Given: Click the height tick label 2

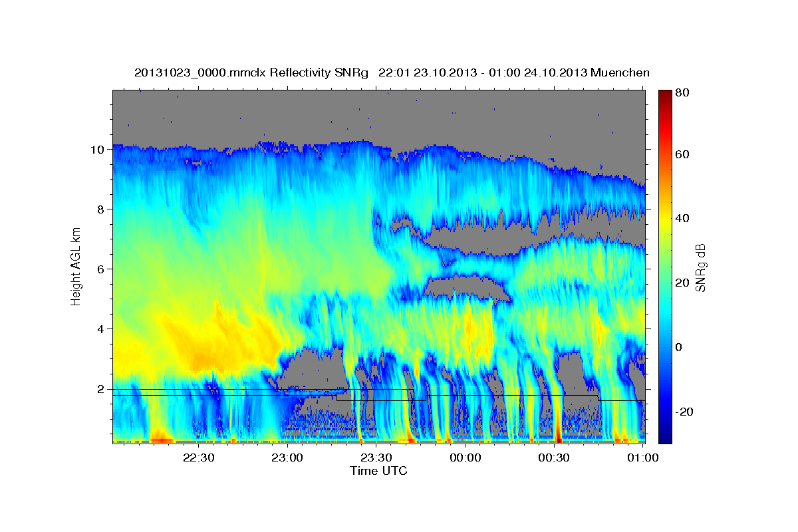Looking at the screenshot, I should point(101,388).
